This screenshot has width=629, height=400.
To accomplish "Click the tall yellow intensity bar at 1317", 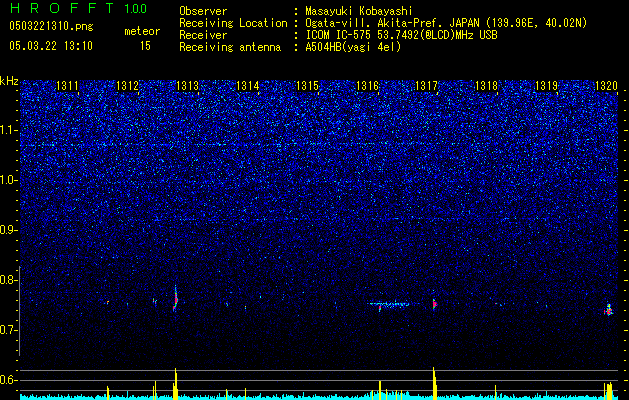I will coord(434,383).
